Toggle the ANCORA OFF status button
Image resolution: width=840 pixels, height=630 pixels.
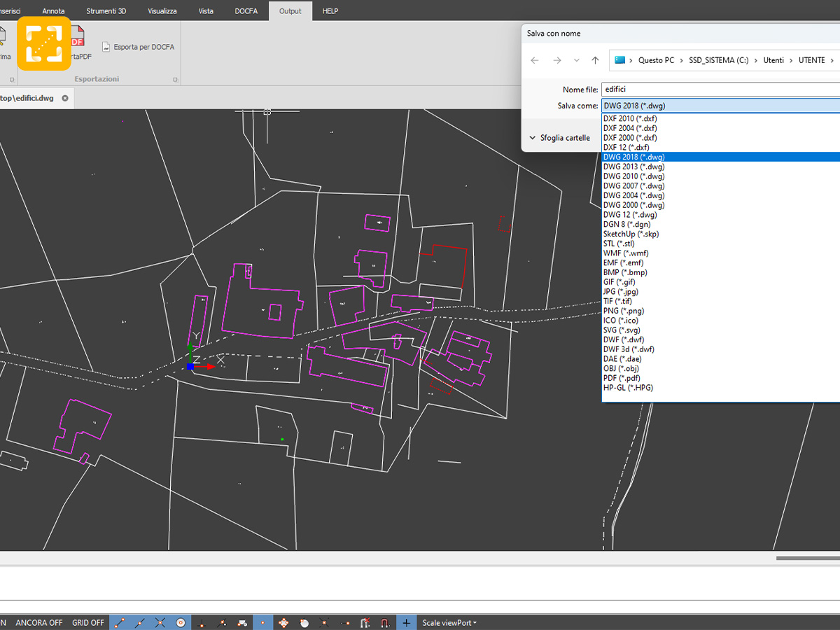(x=39, y=622)
